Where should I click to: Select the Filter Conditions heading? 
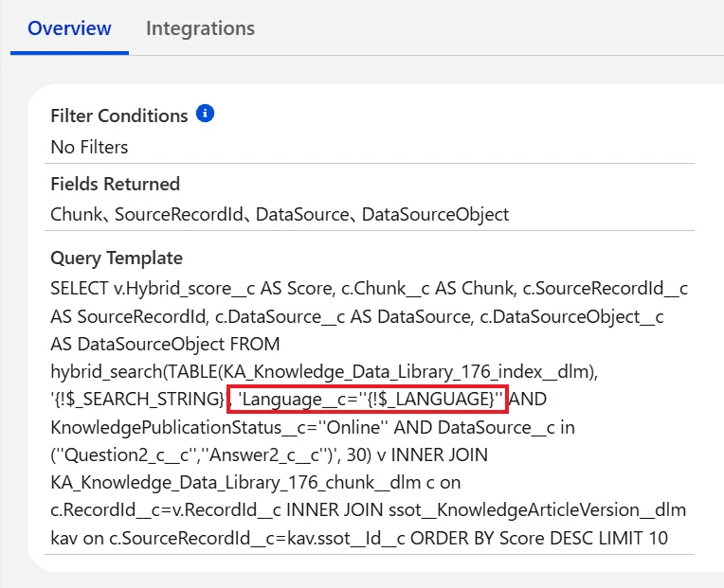119,116
